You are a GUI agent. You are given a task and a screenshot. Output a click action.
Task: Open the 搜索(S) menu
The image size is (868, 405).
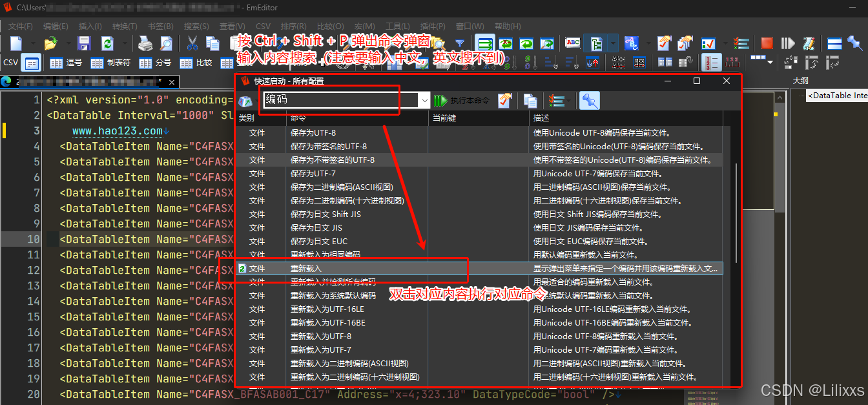(x=196, y=26)
